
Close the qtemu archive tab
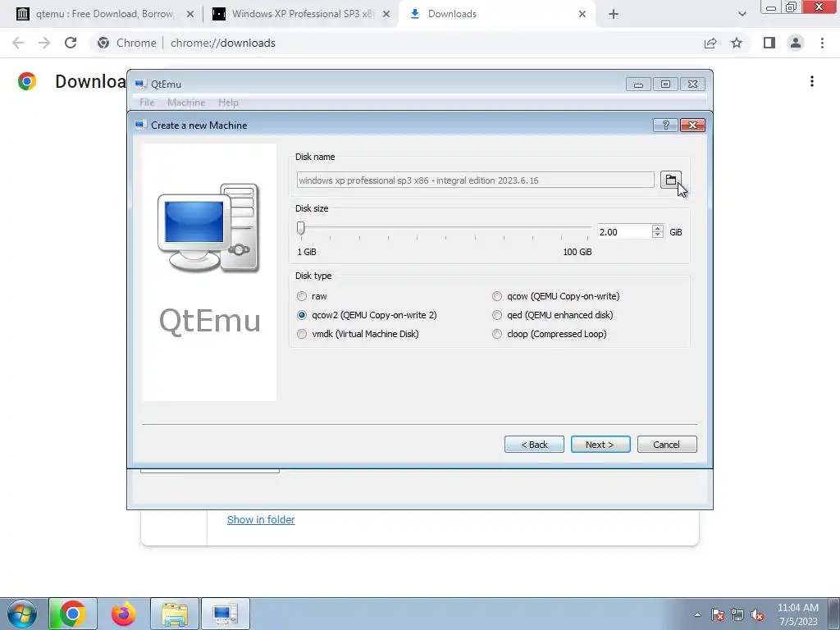189,14
